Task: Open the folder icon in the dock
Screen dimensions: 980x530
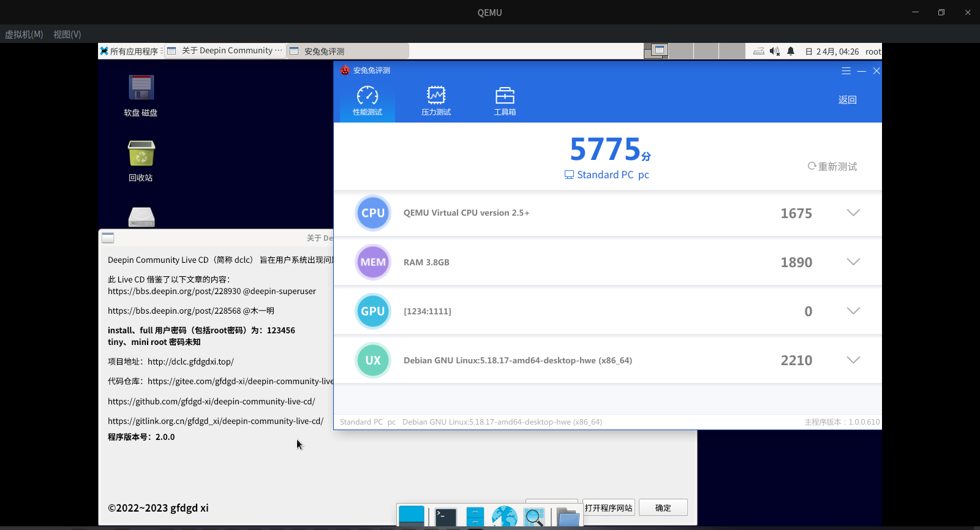Action: click(568, 518)
